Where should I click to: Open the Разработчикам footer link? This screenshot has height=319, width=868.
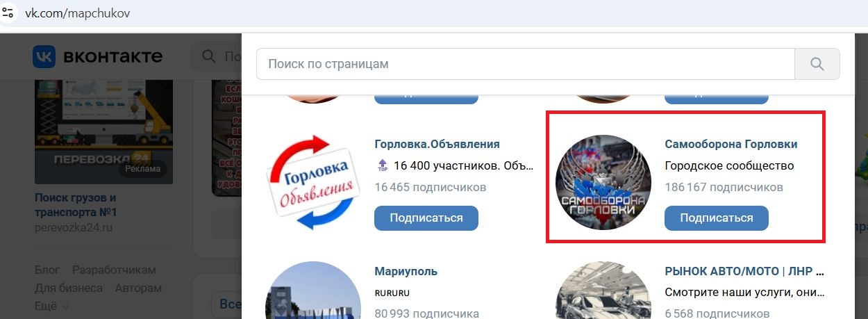tap(114, 270)
